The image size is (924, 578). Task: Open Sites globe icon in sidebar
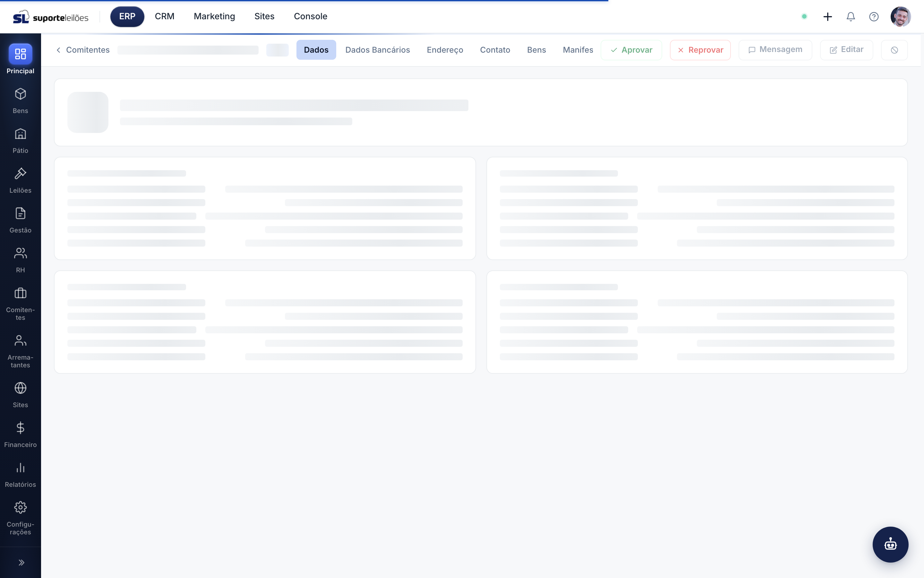20,388
